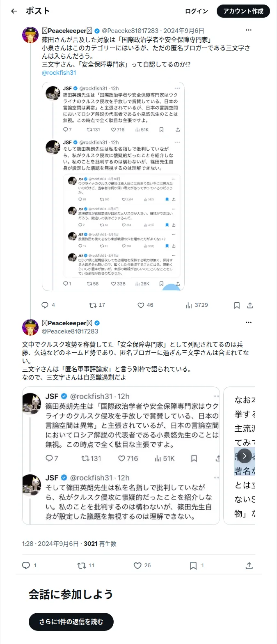View analytics showing 3729 views
This screenshot has width=277, height=644.
click(197, 305)
